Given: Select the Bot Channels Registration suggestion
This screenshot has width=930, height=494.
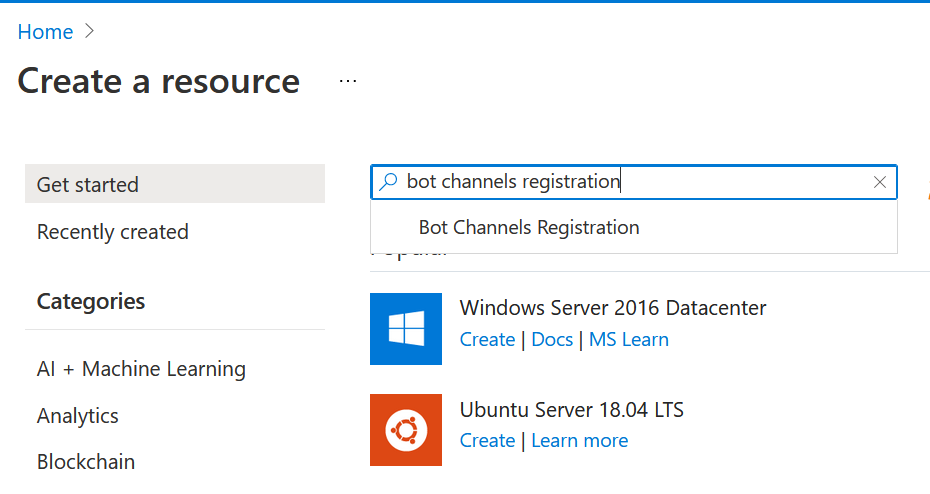Looking at the screenshot, I should point(529,228).
